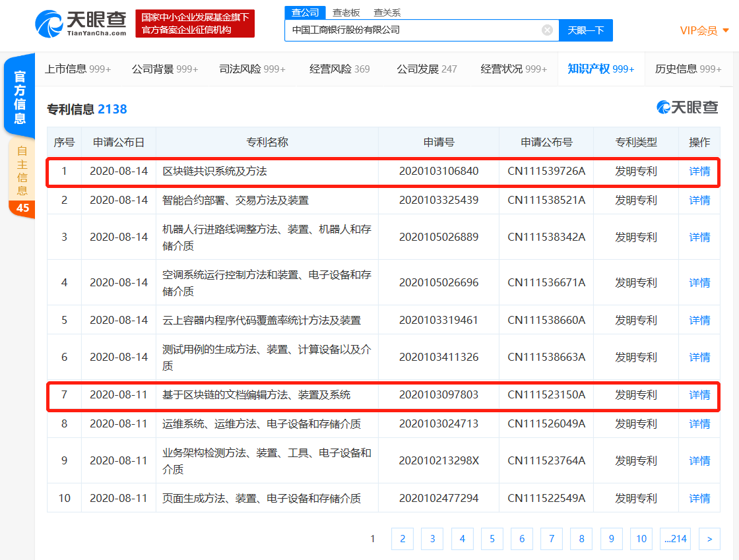The image size is (739, 560).
Task: Open the 司法风险 section tab
Action: click(x=252, y=68)
